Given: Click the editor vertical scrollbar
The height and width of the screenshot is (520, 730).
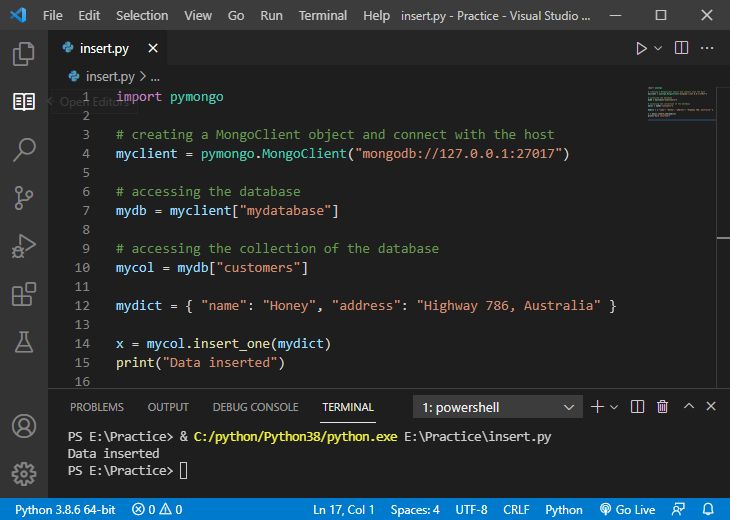Looking at the screenshot, I should [723, 237].
